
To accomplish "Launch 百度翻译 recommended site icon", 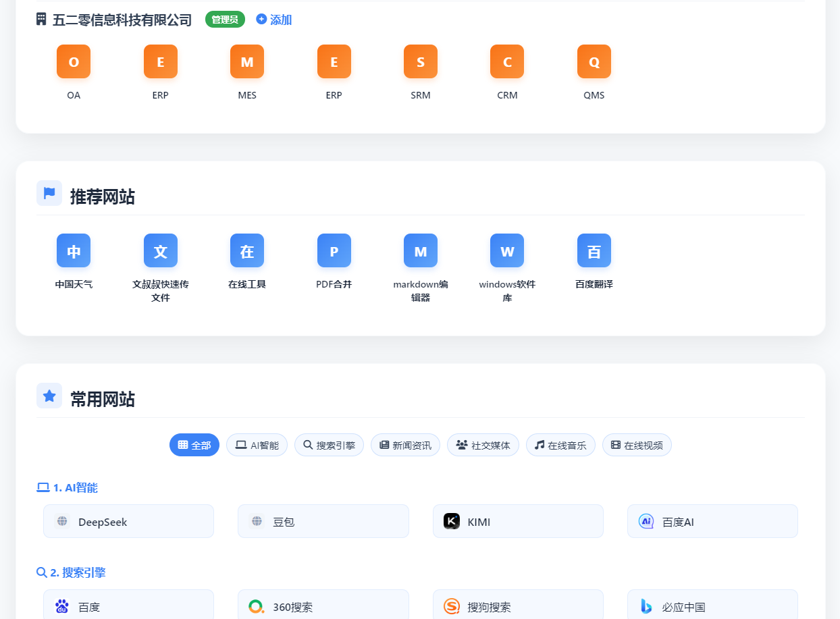I will (x=594, y=251).
